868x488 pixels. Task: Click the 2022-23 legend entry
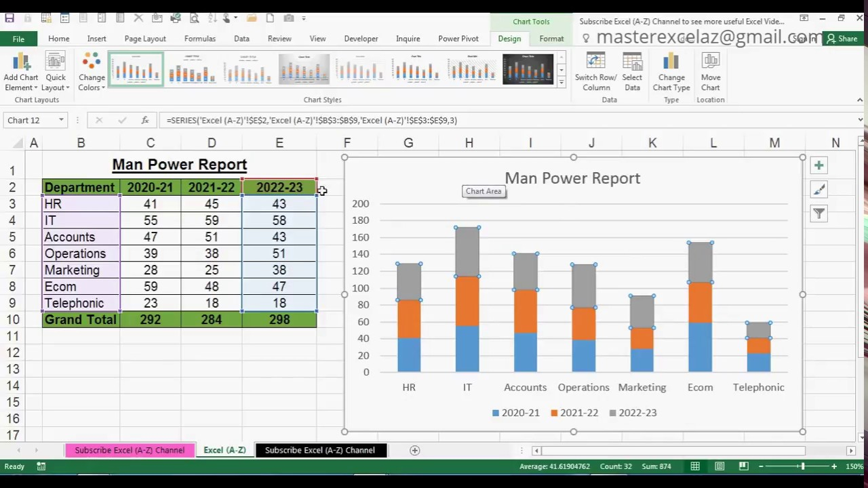coord(633,412)
